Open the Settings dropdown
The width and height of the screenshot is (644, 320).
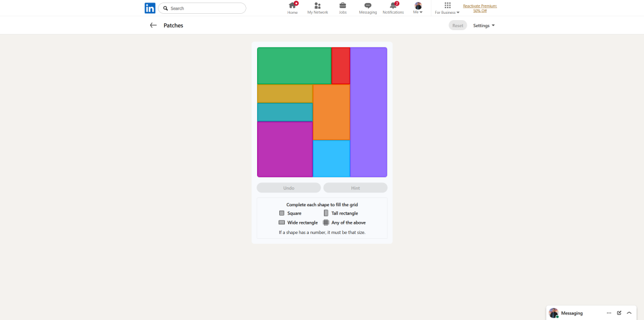(x=484, y=26)
